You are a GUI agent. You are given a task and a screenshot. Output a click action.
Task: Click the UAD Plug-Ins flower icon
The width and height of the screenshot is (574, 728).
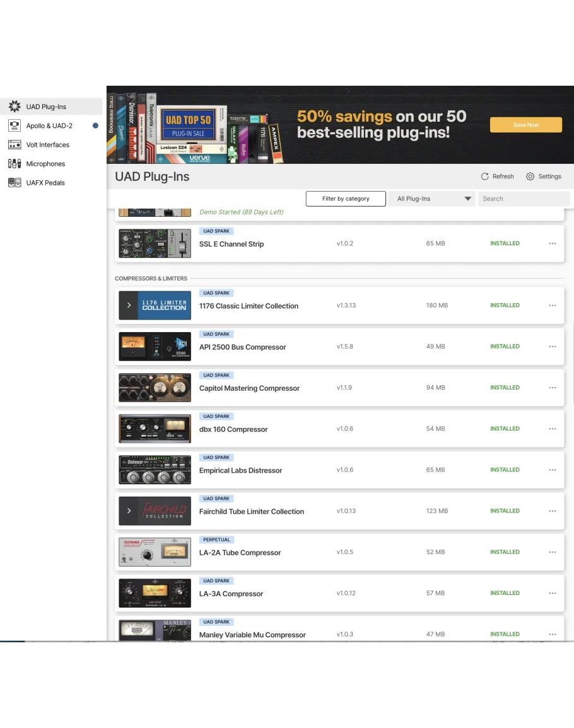pos(15,107)
